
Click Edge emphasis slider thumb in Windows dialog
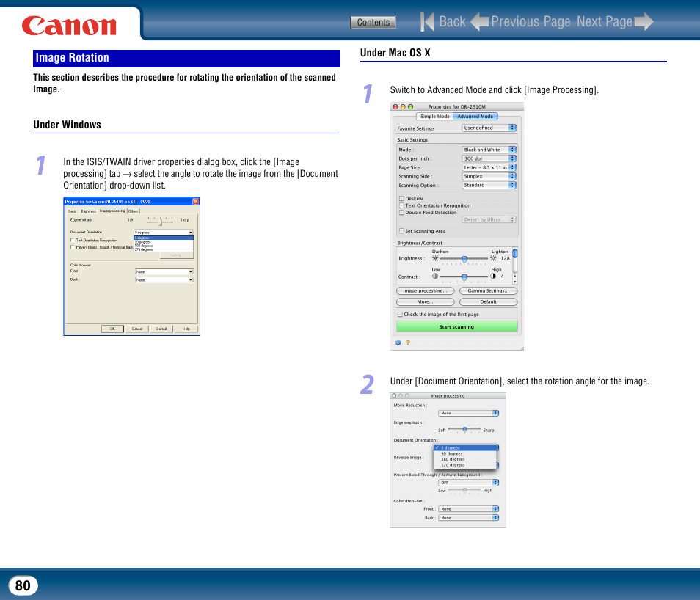(161, 222)
